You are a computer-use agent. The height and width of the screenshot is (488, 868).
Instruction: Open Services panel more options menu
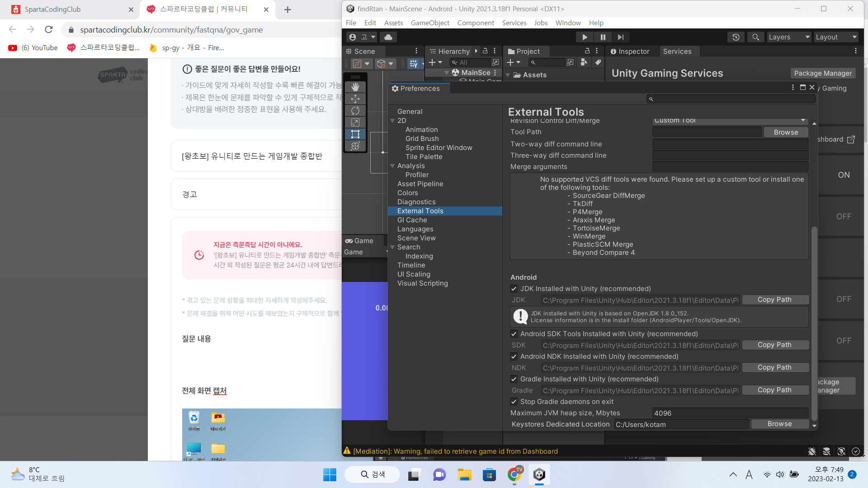[x=856, y=51]
